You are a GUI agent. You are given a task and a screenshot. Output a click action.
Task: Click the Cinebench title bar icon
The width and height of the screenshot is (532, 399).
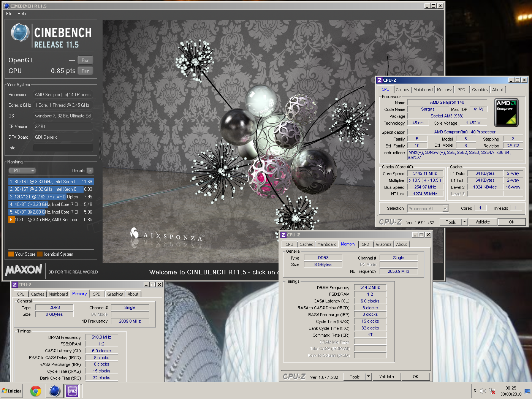pos(6,6)
